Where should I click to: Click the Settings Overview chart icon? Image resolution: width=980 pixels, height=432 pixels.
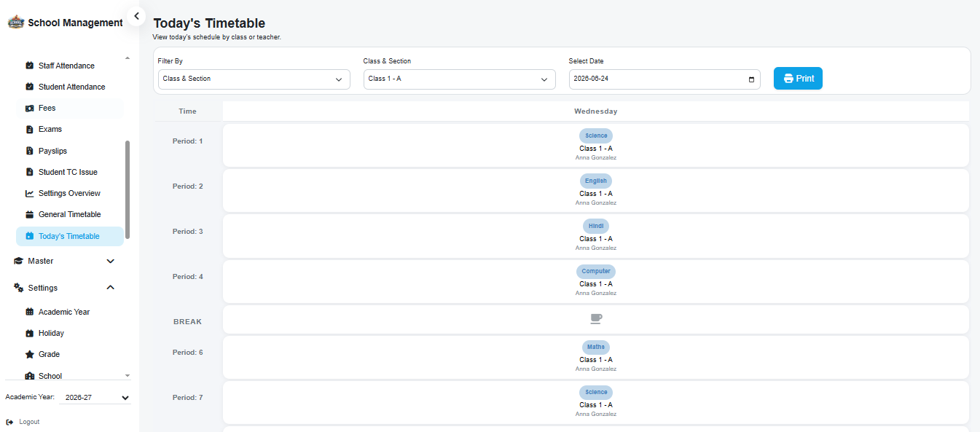(x=30, y=193)
